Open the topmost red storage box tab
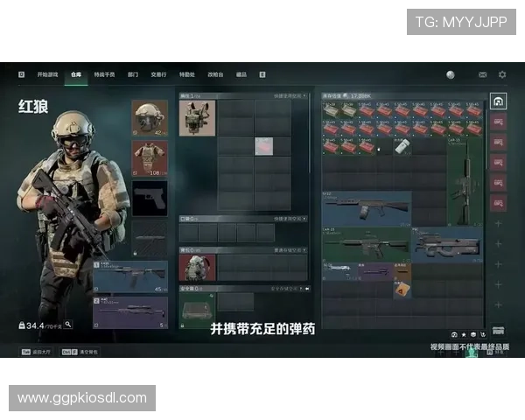 click(x=498, y=122)
